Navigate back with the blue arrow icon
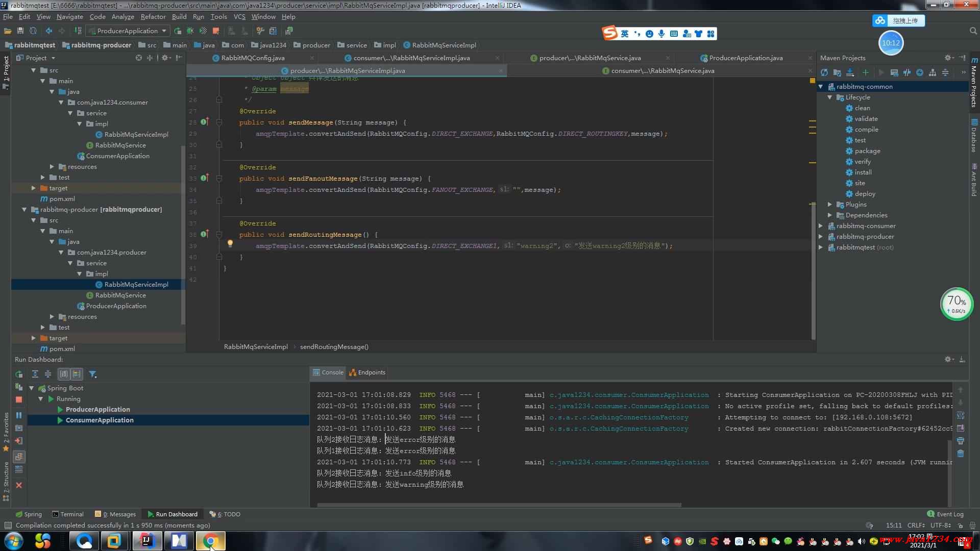The image size is (980, 551). [x=49, y=31]
